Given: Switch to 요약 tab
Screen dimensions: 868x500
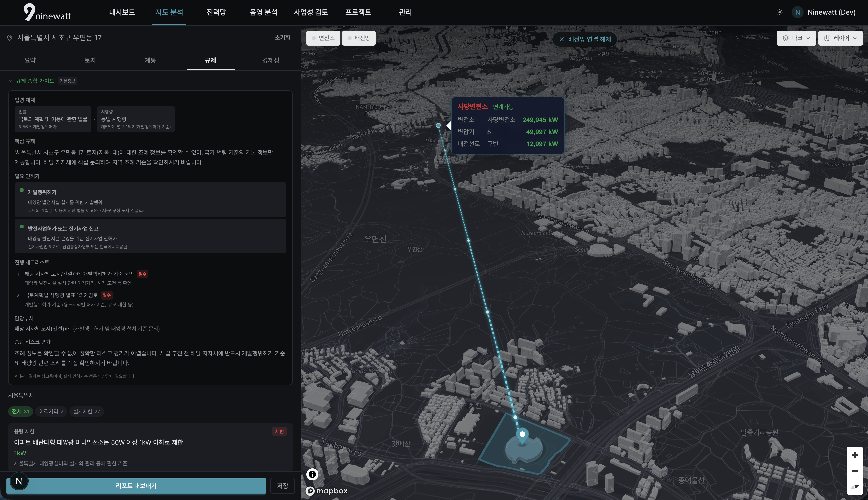Looking at the screenshot, I should (x=30, y=61).
